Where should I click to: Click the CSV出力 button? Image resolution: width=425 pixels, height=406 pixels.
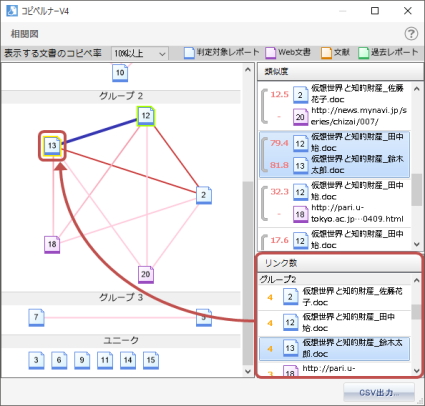click(379, 393)
